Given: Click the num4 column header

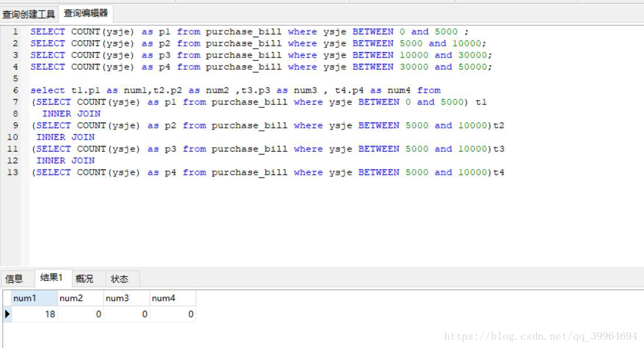Looking at the screenshot, I should tap(172, 298).
